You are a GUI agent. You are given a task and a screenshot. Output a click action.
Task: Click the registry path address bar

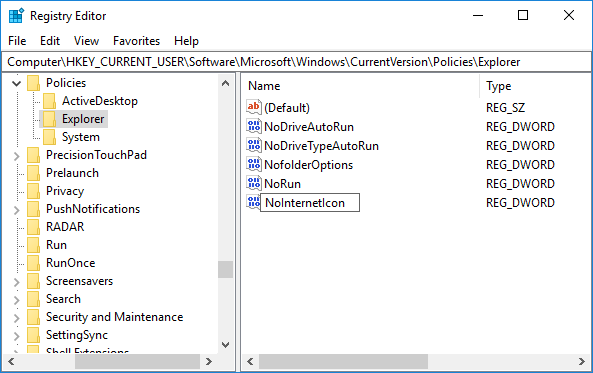(296, 62)
